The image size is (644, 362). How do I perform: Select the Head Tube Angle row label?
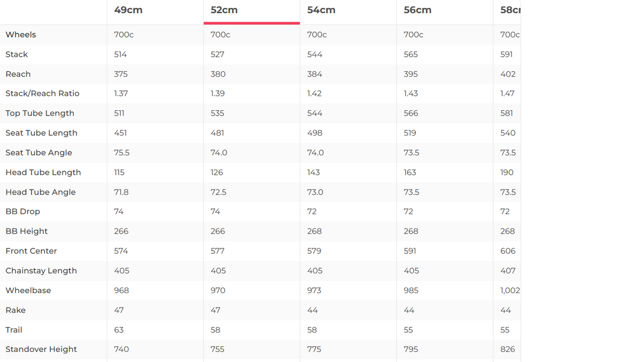click(x=40, y=192)
